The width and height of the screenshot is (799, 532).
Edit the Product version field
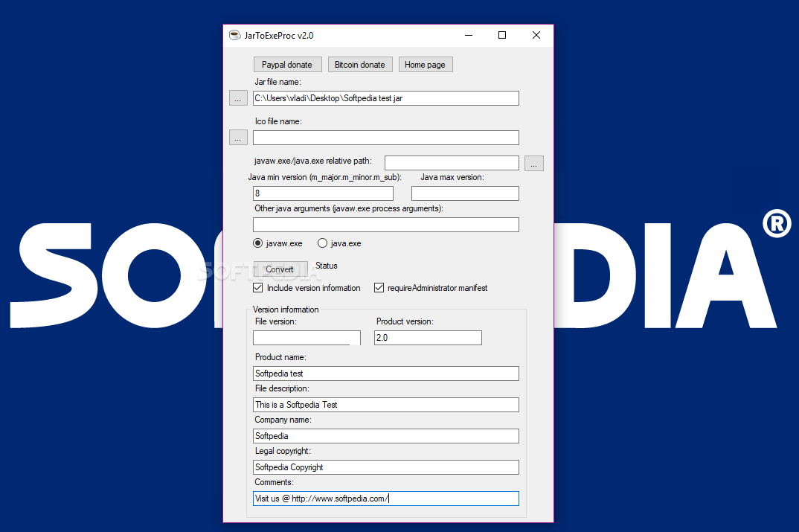pyautogui.click(x=428, y=338)
